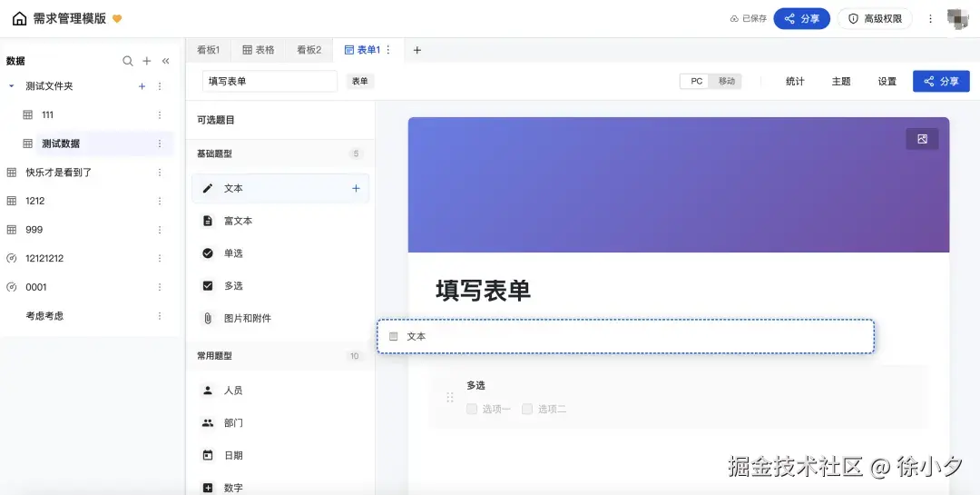Select the 部门 question type
This screenshot has width=980, height=495.
point(280,423)
